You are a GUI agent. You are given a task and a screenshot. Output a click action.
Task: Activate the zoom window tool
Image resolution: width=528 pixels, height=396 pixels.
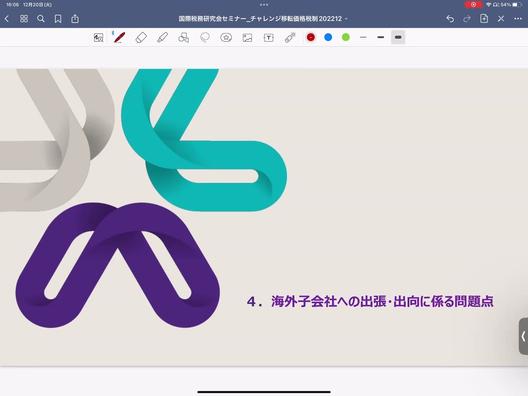click(x=98, y=37)
